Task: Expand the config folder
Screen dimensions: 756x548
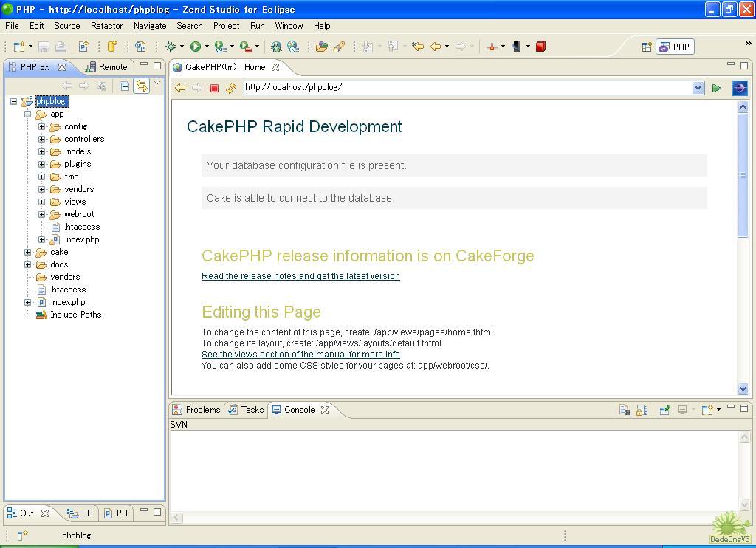Action: [x=42, y=127]
